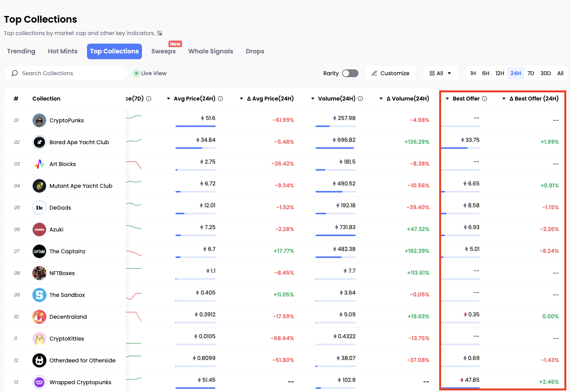Click the Search Collections input field
The image size is (571, 392).
point(66,73)
